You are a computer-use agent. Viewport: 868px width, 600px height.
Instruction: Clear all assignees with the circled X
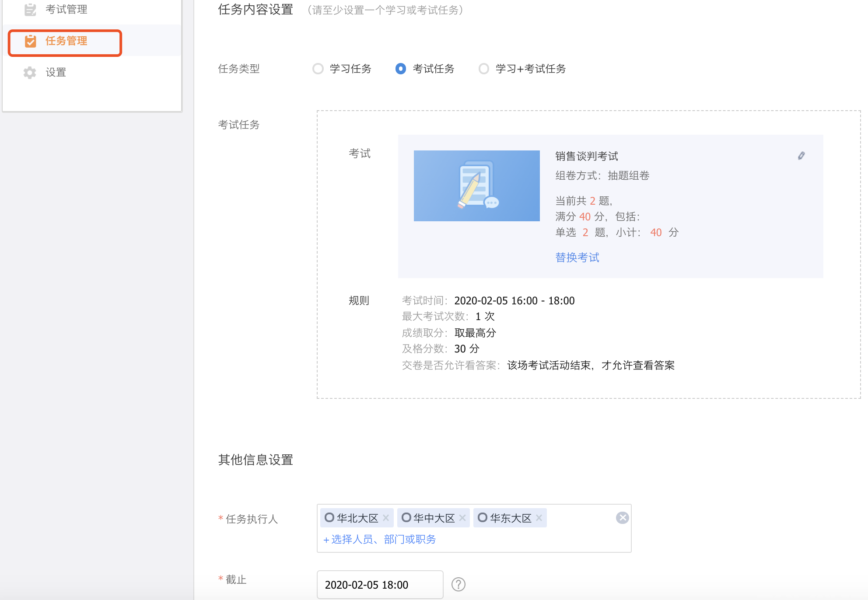click(622, 518)
